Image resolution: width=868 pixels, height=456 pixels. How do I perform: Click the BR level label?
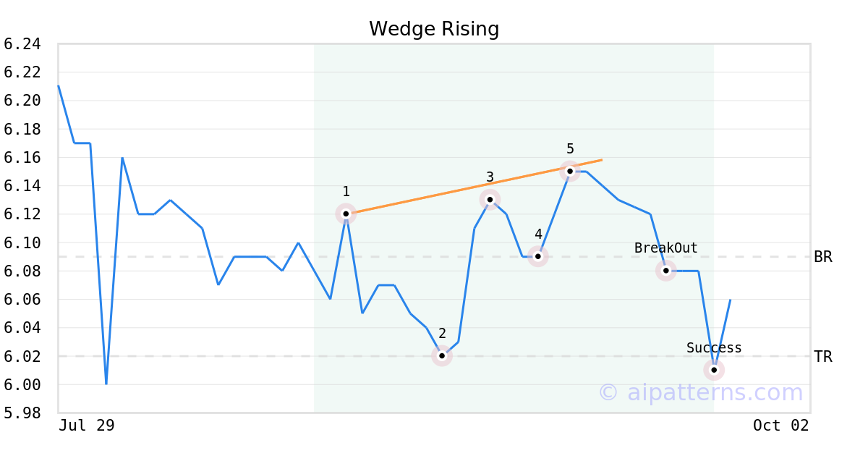tap(823, 257)
